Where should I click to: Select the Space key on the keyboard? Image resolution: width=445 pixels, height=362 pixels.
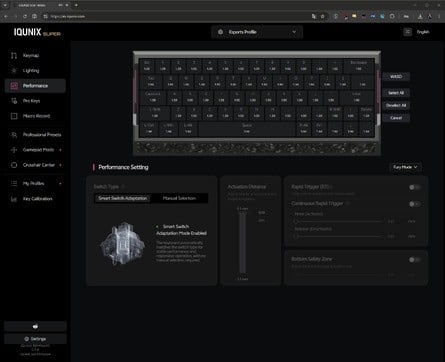(x=247, y=129)
